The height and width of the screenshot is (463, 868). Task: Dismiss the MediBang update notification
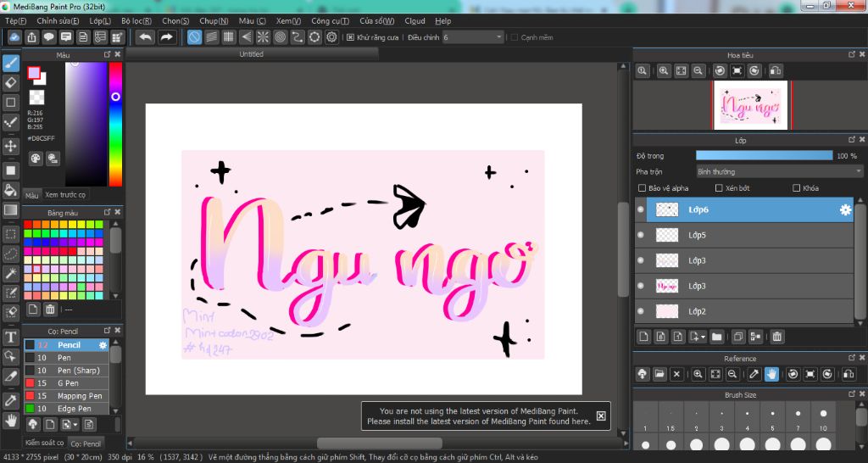pyautogui.click(x=601, y=416)
